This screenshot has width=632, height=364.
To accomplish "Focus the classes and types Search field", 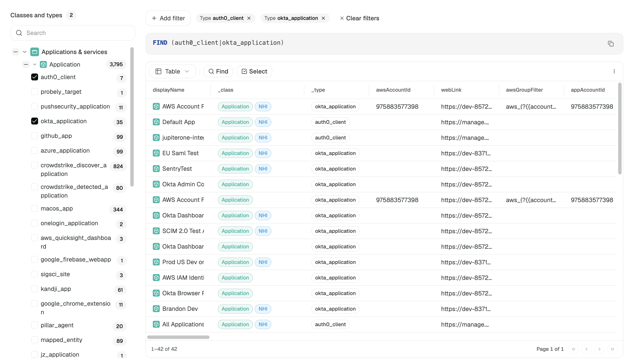I will point(73,33).
